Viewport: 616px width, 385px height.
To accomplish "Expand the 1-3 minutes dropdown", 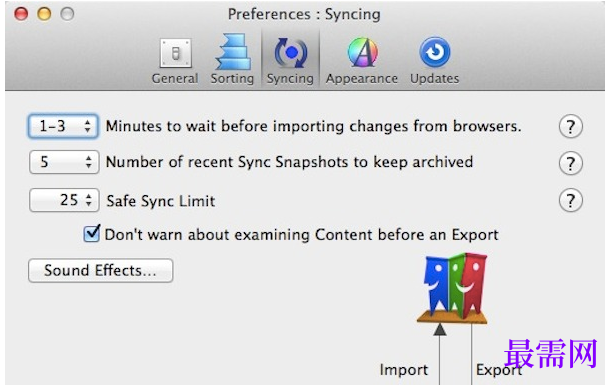I will pos(63,126).
